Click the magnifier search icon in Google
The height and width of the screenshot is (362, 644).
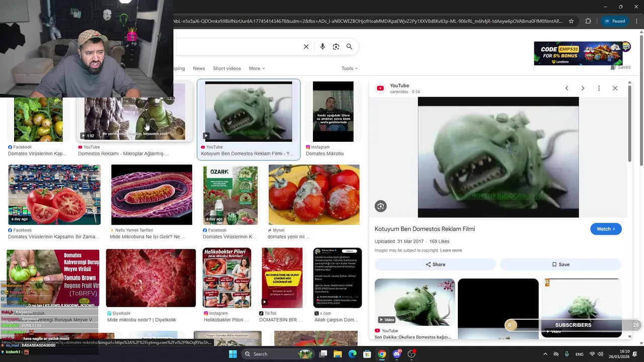point(349,47)
